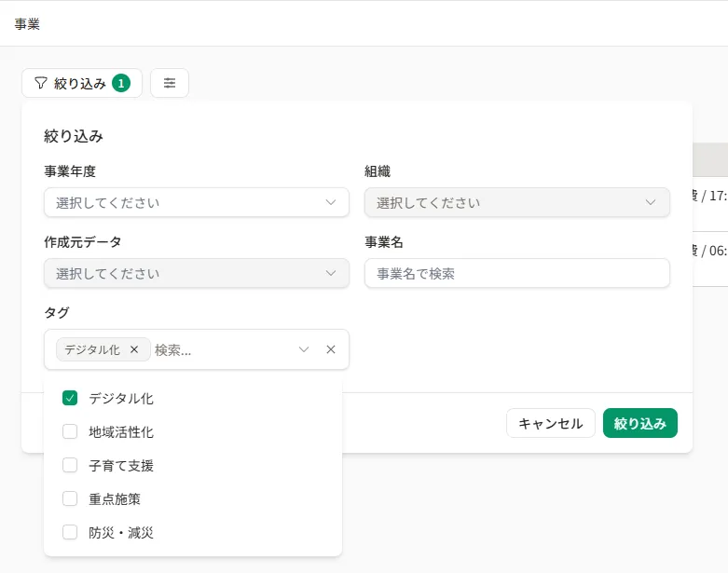Collapse the tag dropdown chevron
This screenshot has height=573, width=728.
(x=304, y=349)
